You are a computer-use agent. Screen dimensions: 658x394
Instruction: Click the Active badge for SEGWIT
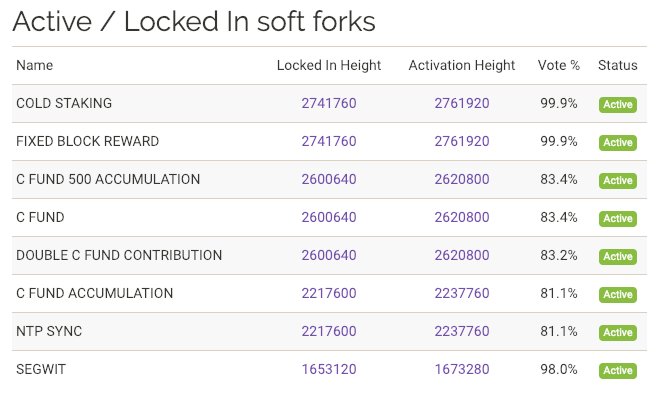[618, 371]
